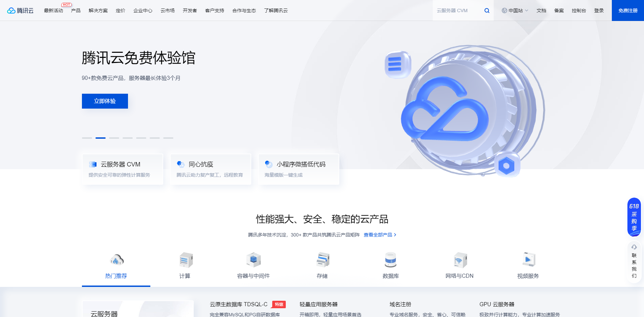Image resolution: width=644 pixels, height=317 pixels.
Task: Click the 云服务器 featured card title
Action: click(104, 314)
